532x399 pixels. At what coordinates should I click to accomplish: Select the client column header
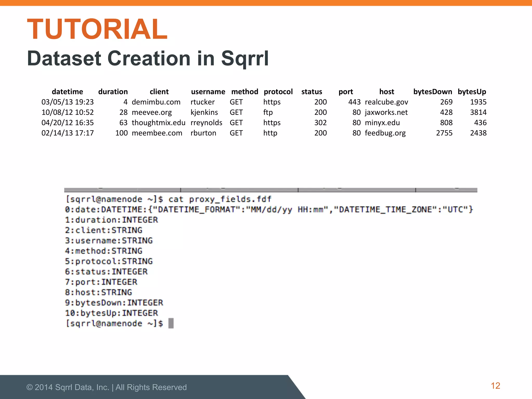click(159, 92)
